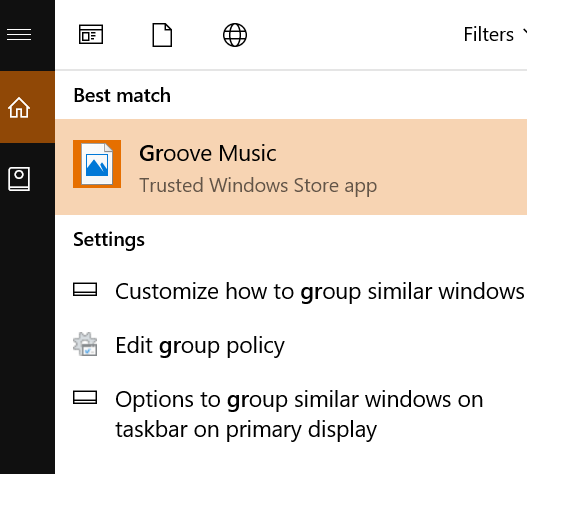Image resolution: width=576 pixels, height=528 pixels.
Task: Filter results by Apps icon
Action: (91, 35)
